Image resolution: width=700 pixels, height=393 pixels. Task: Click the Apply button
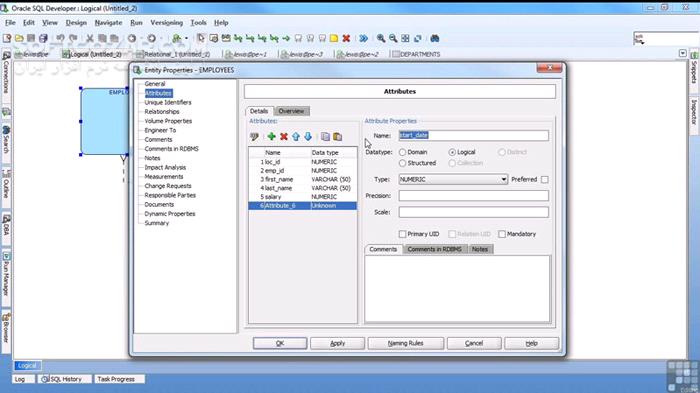tap(338, 343)
